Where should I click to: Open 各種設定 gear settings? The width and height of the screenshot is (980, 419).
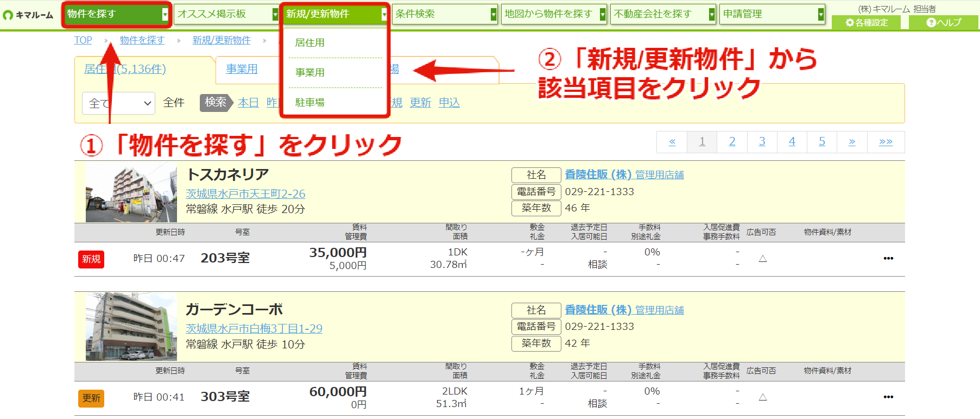866,22
